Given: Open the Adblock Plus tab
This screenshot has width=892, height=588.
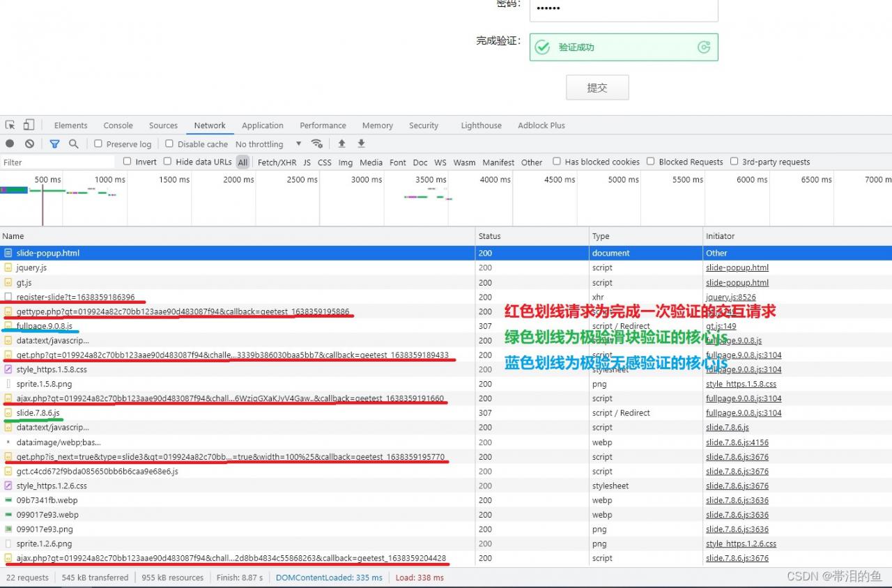Looking at the screenshot, I should [x=541, y=125].
